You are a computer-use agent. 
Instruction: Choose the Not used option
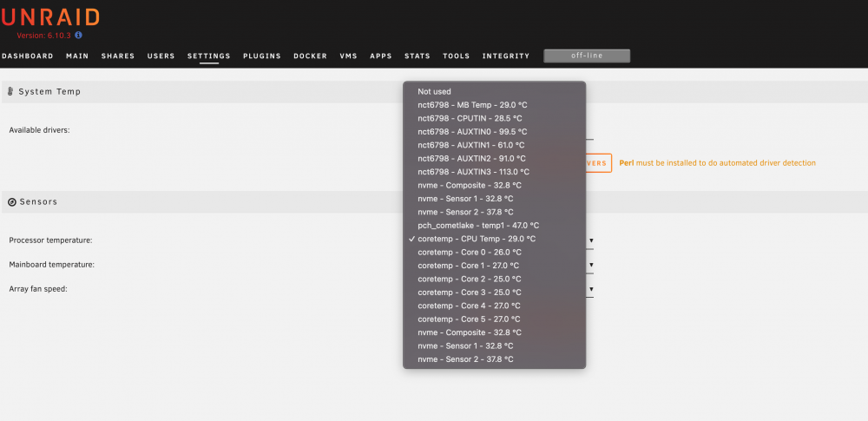(494, 91)
